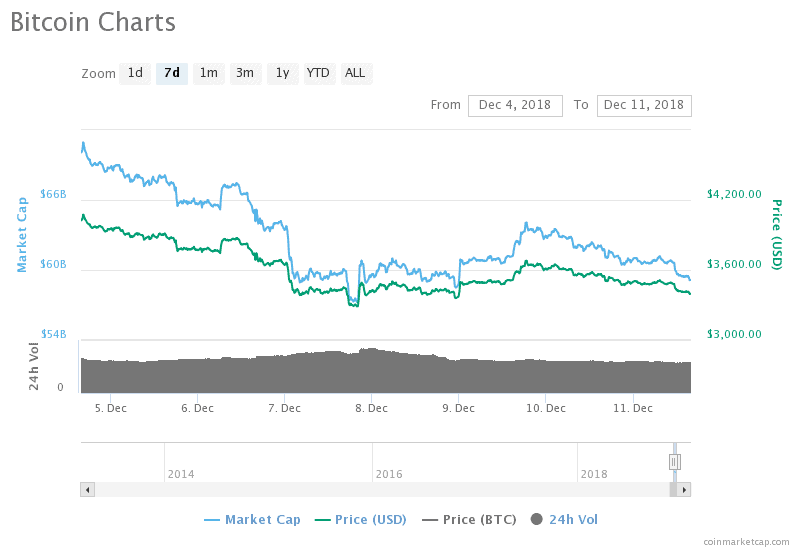Click the navigator scrollbar track

[x=382, y=490]
